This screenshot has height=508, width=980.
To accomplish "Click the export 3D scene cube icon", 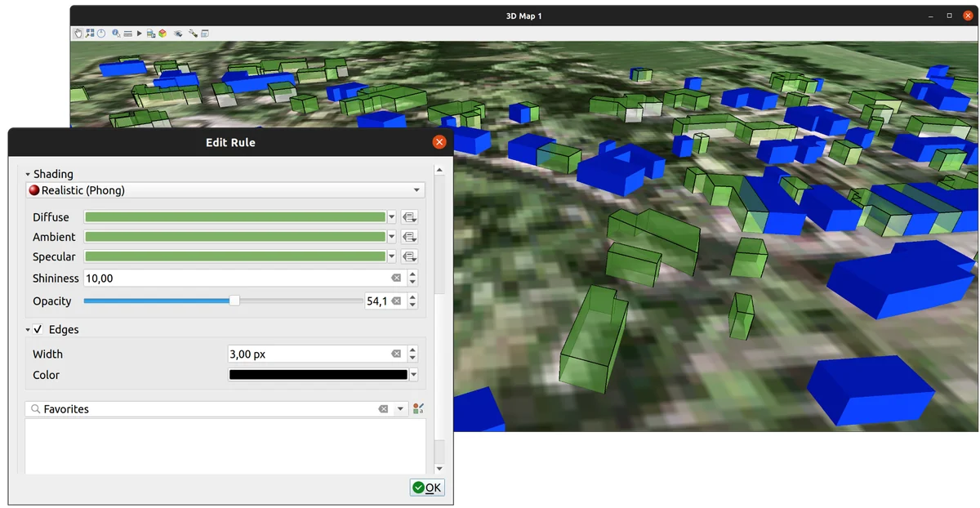I will click(x=163, y=33).
